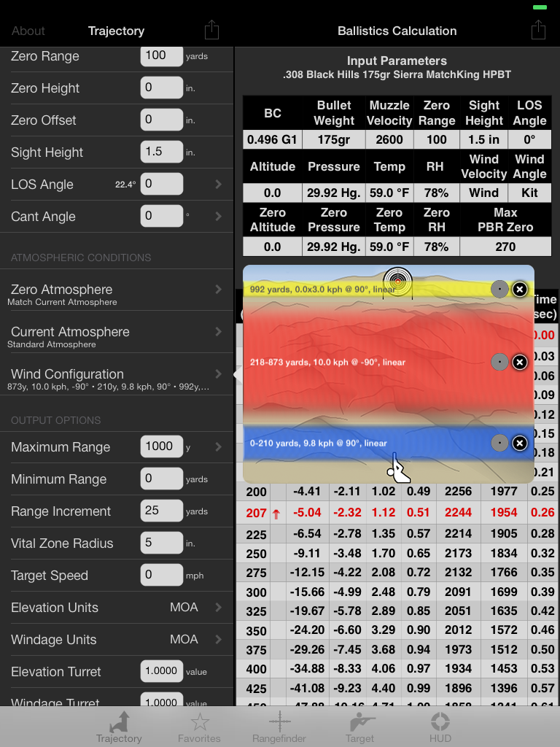Open Current Atmosphere settings
560x747 pixels.
(117, 336)
